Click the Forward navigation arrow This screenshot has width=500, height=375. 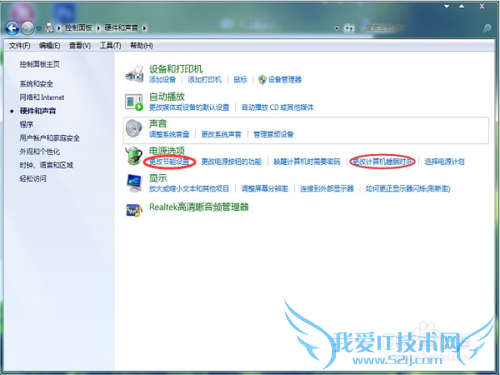coord(28,28)
